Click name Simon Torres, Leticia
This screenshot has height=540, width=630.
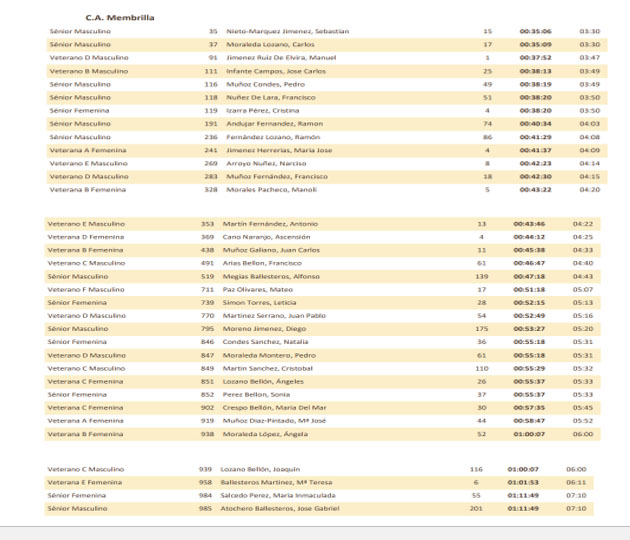click(x=259, y=303)
